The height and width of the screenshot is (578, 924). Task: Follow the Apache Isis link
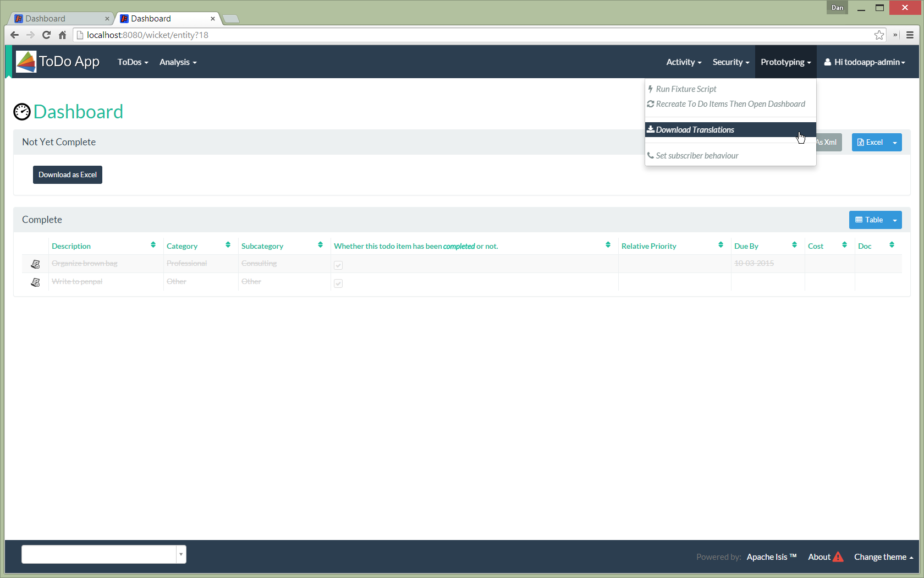771,557
